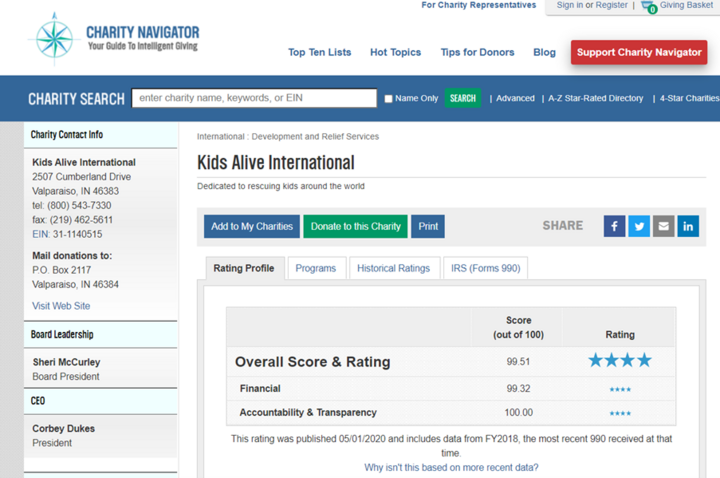Open A-Z Star-Rated Directory link
The image size is (720, 478).
click(x=596, y=98)
